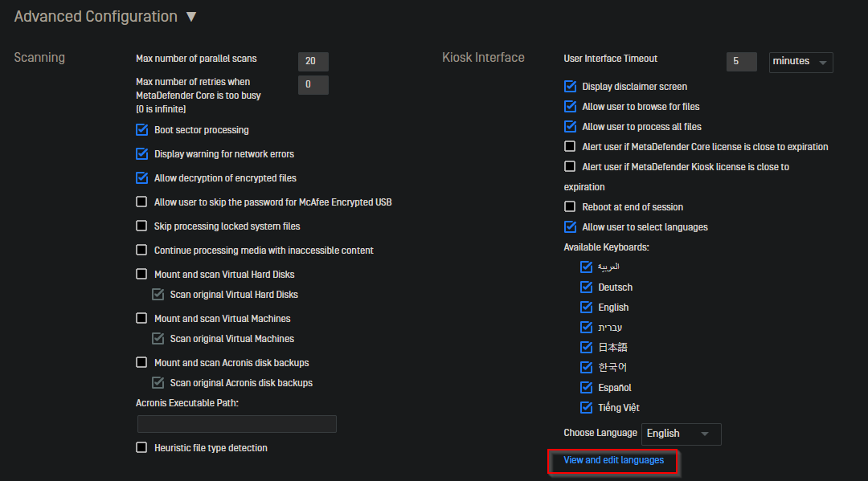Uncheck the Español keyboard option

pos(586,388)
